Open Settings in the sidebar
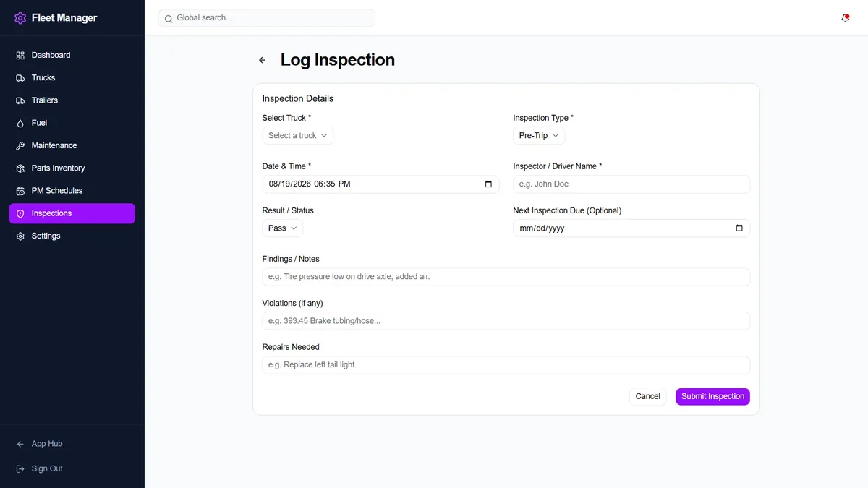 (x=72, y=236)
